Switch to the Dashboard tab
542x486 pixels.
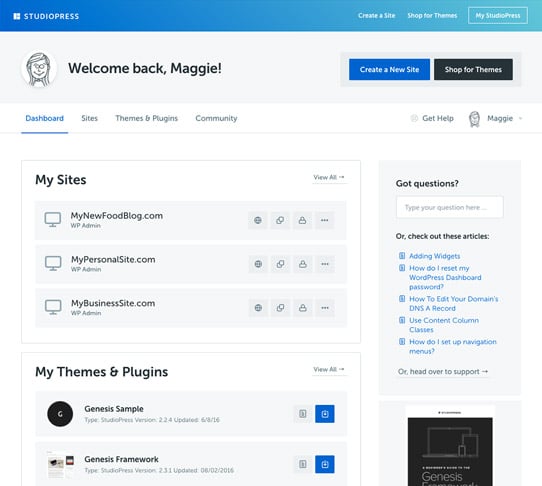(x=45, y=118)
